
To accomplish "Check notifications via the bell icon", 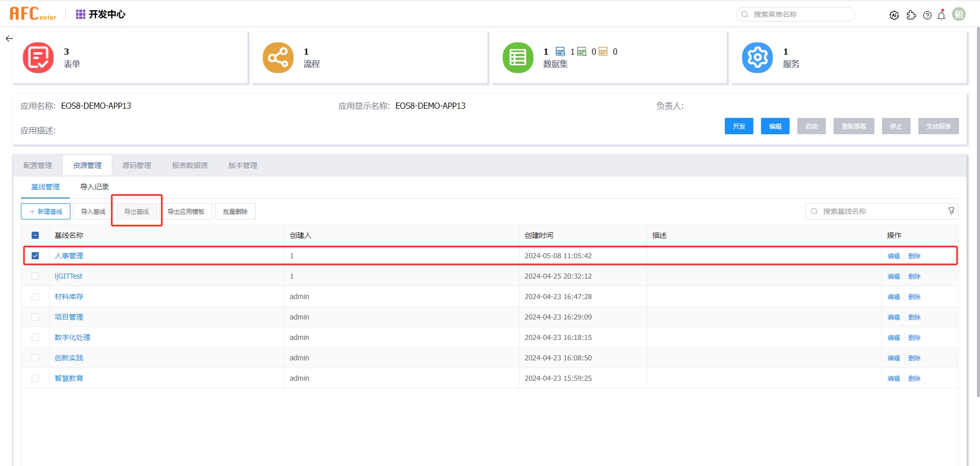I will coord(942,15).
